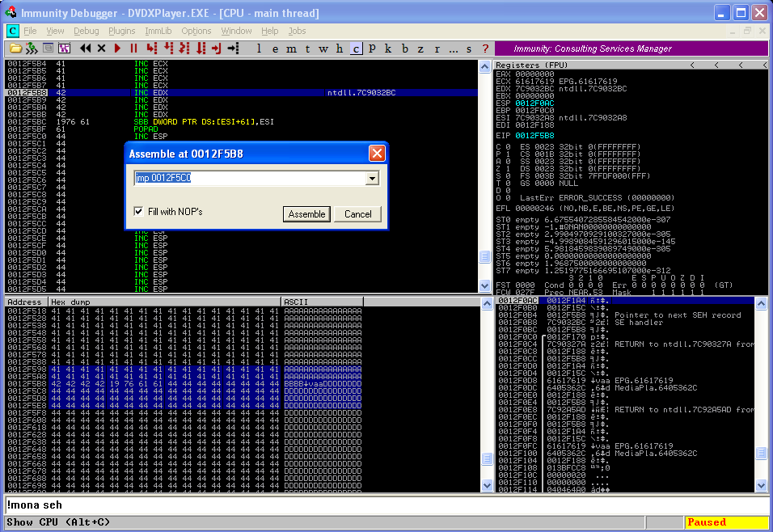Show Threads via 't' toolbar button

pos(307,49)
